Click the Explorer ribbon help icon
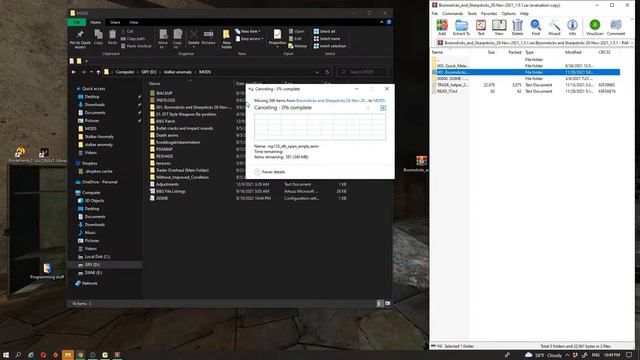Screen dimensions: 640x360 tap(389, 22)
